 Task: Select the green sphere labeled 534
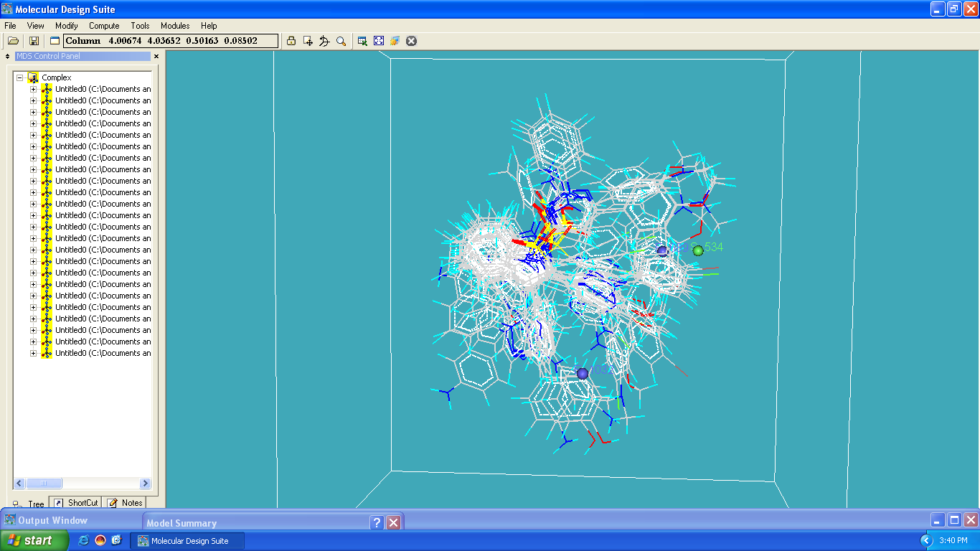(x=698, y=250)
